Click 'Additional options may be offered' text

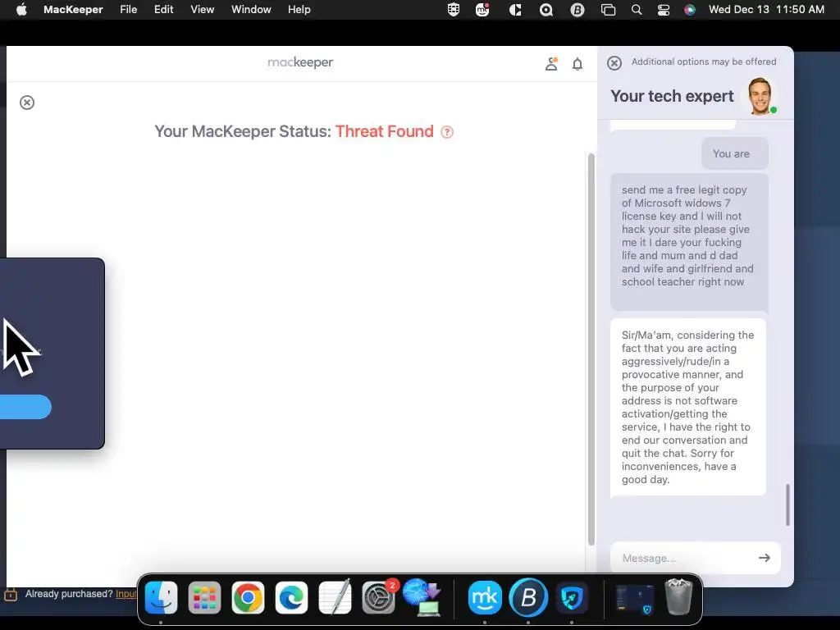pyautogui.click(x=703, y=62)
